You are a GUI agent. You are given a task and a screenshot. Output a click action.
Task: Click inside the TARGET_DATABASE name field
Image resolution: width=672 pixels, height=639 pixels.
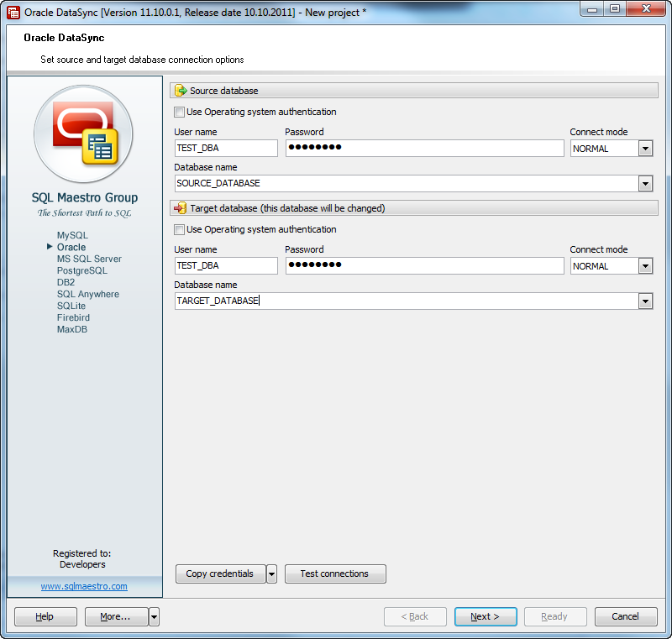coord(336,301)
